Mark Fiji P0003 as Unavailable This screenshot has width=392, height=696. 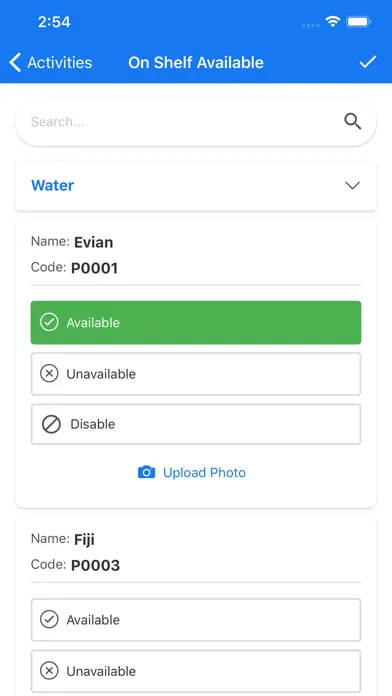coord(196,671)
